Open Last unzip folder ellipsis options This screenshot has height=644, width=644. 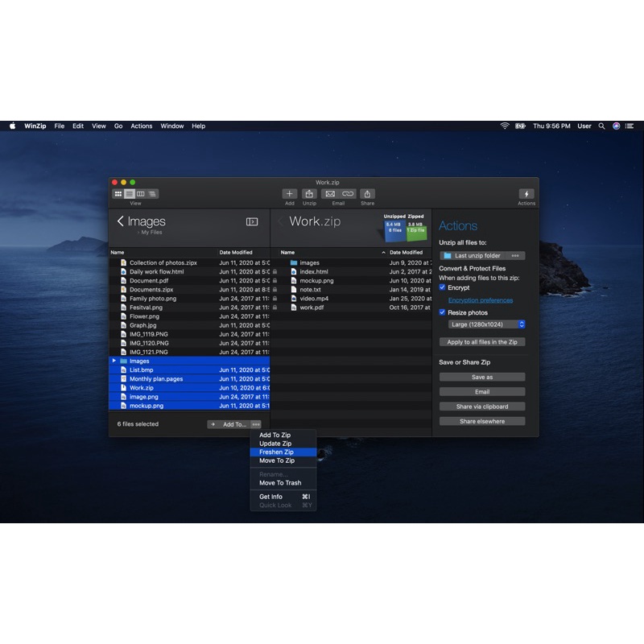coord(515,255)
